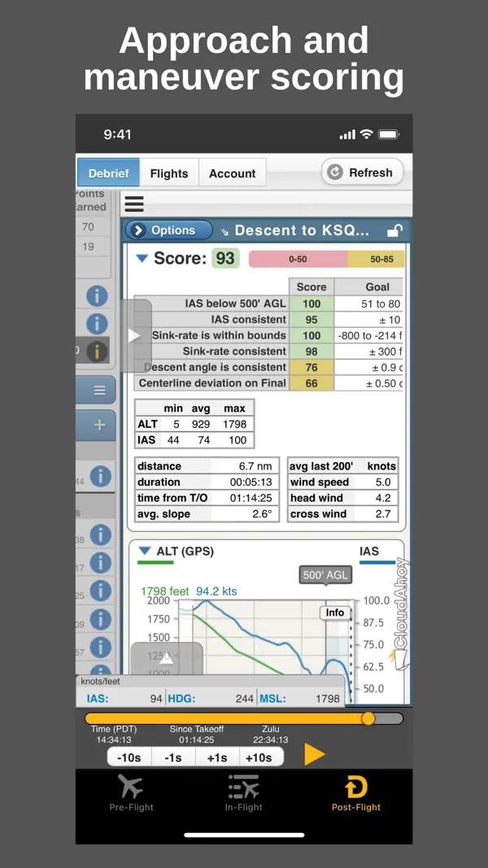Click the avg. slope 2.6° value

pyautogui.click(x=262, y=513)
